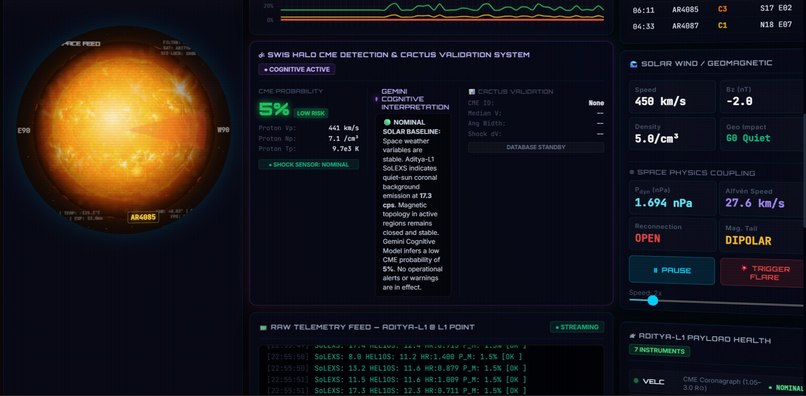This screenshot has height=396, width=806.
Task: Click the Gemini Cognitive Interpretation header icon
Action: click(x=377, y=99)
